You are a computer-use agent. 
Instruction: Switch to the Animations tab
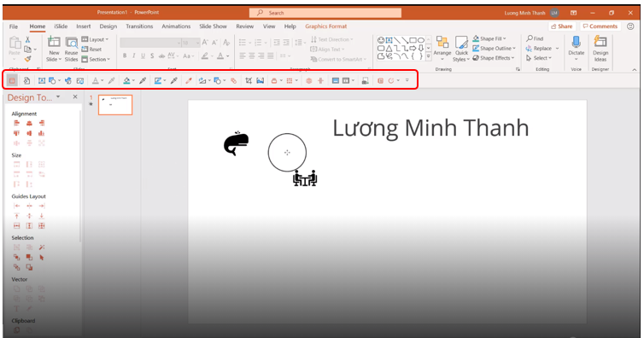pyautogui.click(x=176, y=26)
